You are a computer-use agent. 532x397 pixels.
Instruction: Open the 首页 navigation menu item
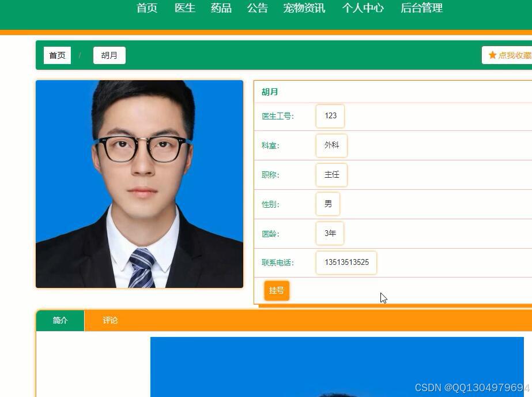[146, 8]
